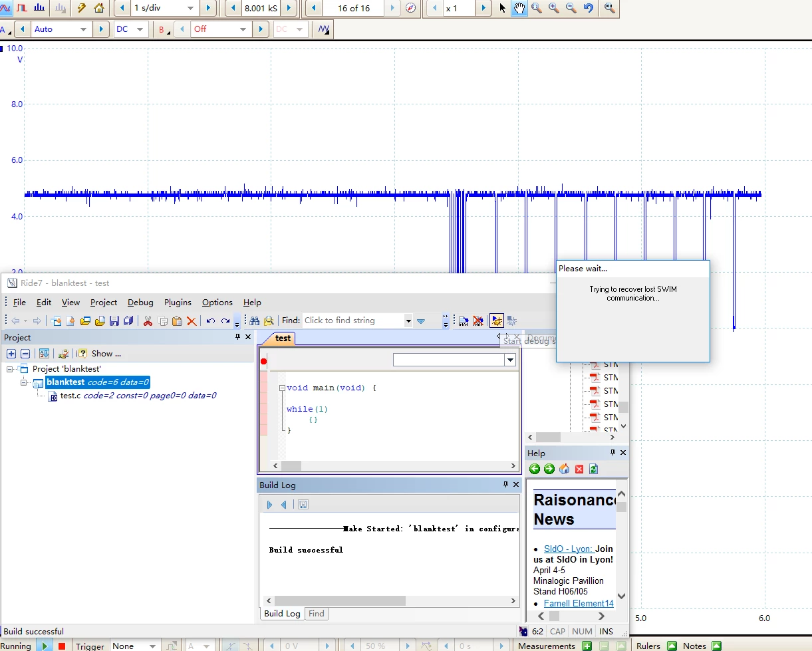
Task: Click the single floppy save icon in Ride7
Action: [x=114, y=321]
